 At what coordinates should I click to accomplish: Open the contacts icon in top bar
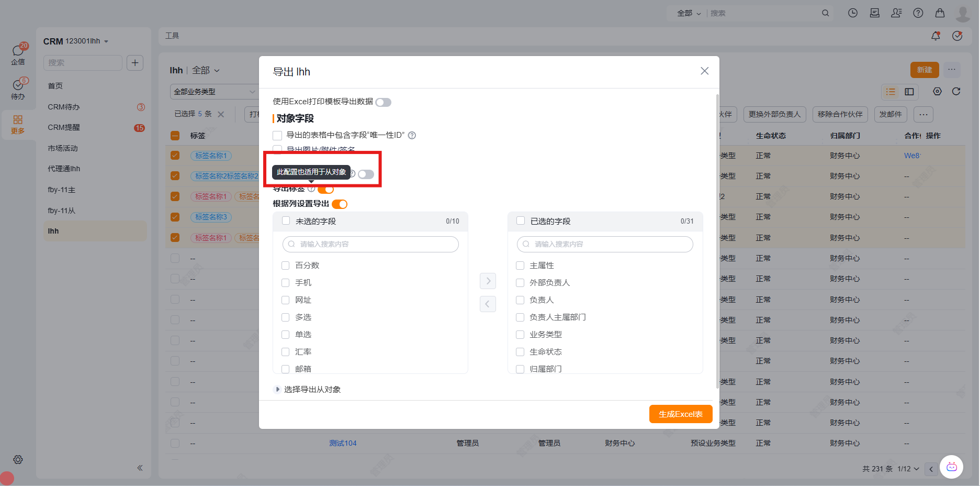tap(896, 13)
